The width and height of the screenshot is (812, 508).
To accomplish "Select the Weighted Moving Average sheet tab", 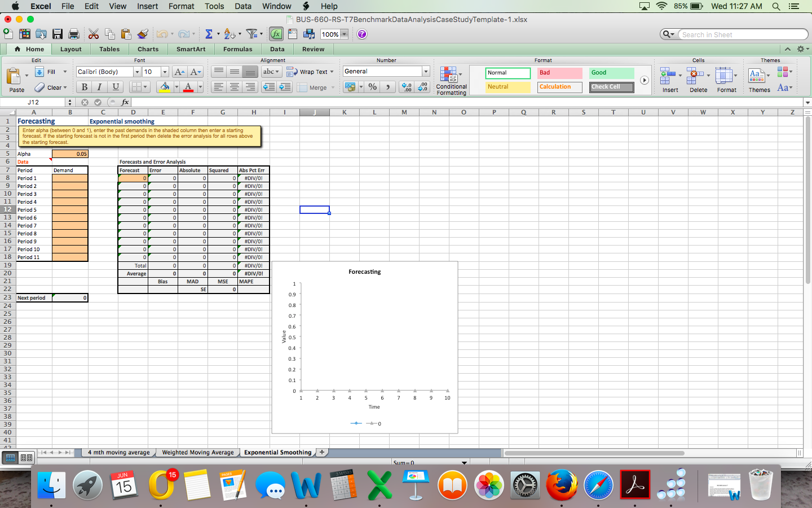I will tap(198, 452).
